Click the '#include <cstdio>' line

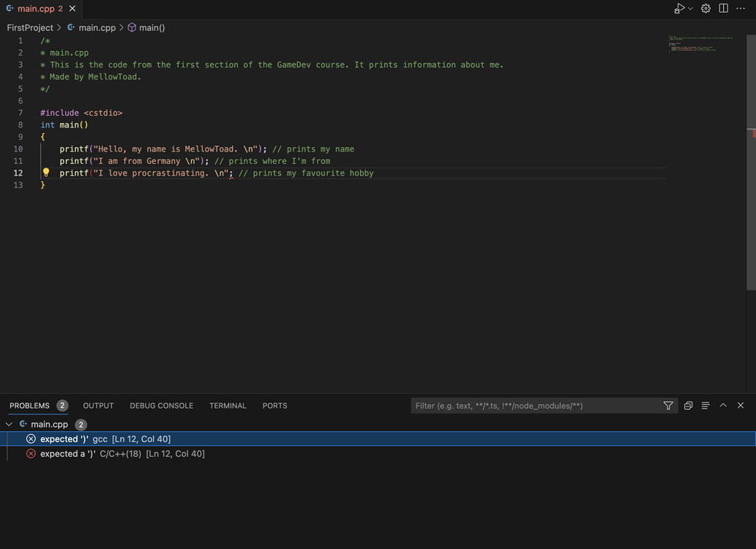pos(81,113)
